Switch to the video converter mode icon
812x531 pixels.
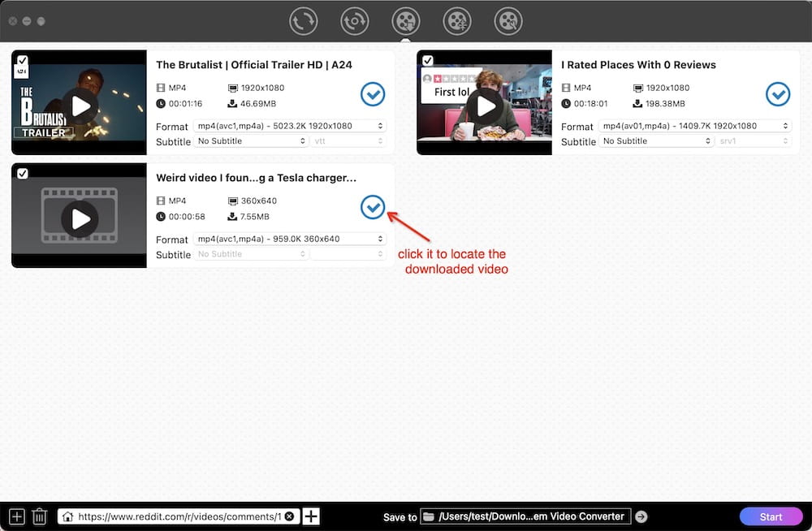click(304, 21)
